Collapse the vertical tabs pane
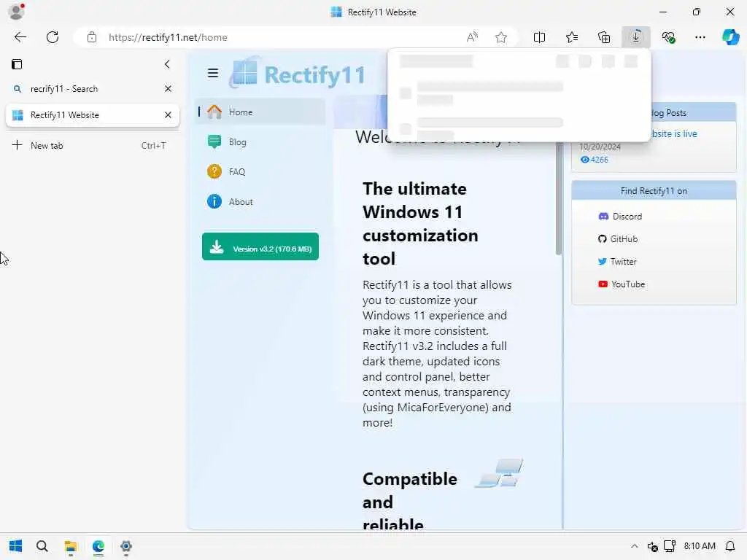Screen dimensions: 747x560 coord(167,64)
